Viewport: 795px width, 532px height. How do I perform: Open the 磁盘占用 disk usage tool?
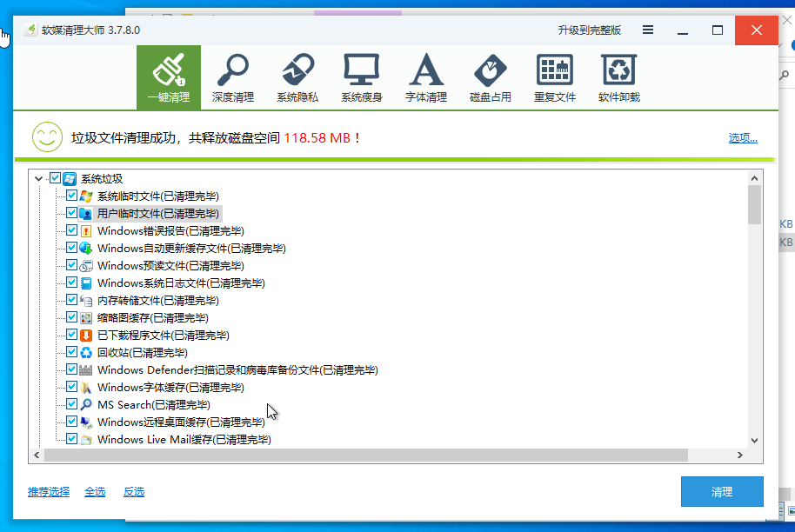(x=490, y=76)
